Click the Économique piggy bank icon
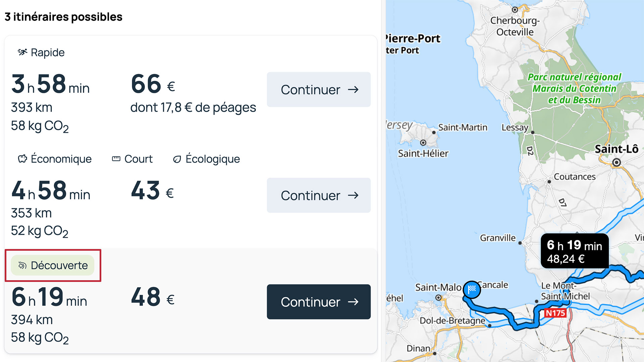The image size is (644, 362). click(22, 159)
